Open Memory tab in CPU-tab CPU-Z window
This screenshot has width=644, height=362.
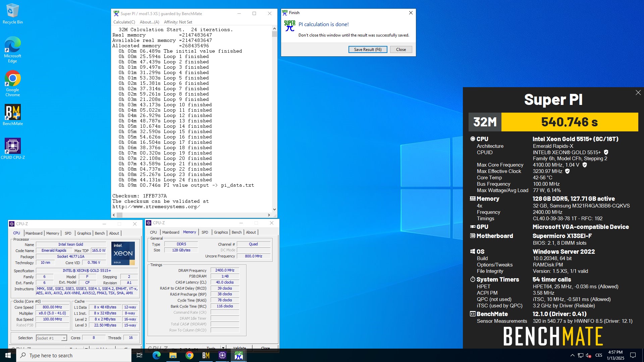(53, 233)
